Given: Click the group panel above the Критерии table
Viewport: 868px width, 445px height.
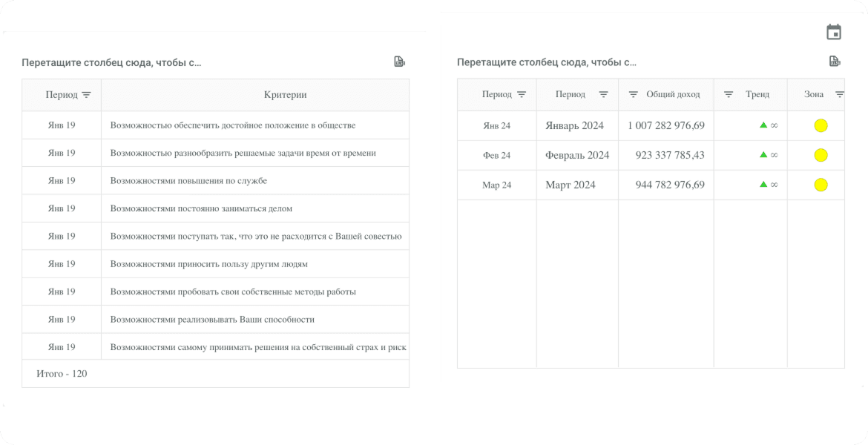Looking at the screenshot, I should coord(111,62).
